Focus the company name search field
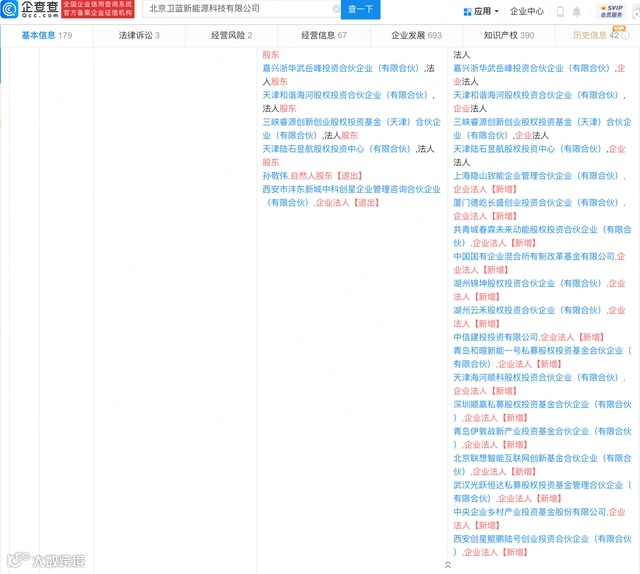 [x=241, y=9]
